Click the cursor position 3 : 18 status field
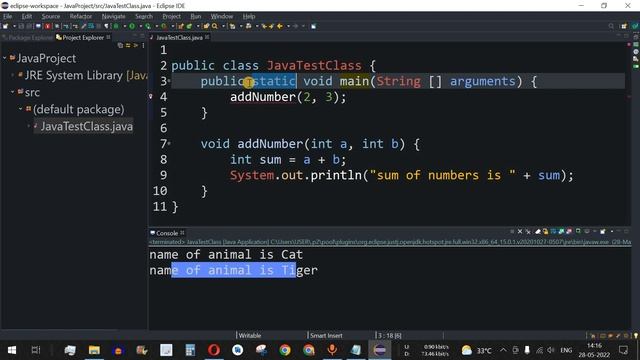The image size is (640, 360). (389, 336)
